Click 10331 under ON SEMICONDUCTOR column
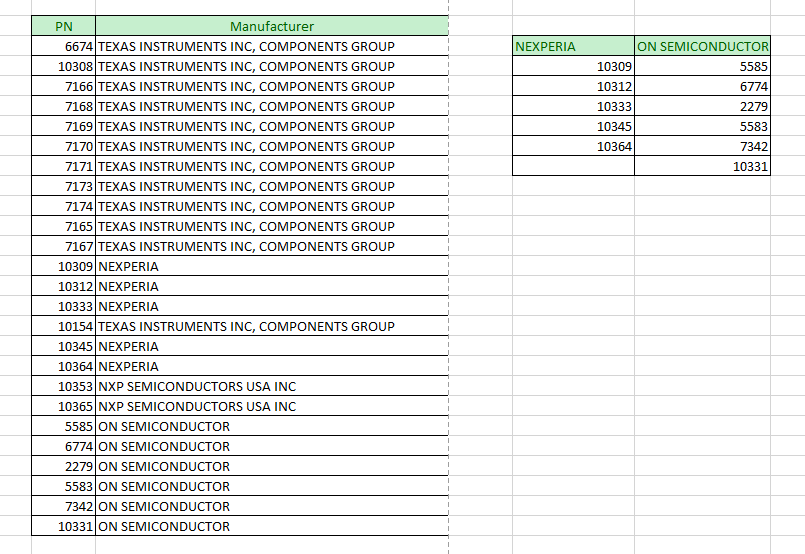 (x=702, y=166)
